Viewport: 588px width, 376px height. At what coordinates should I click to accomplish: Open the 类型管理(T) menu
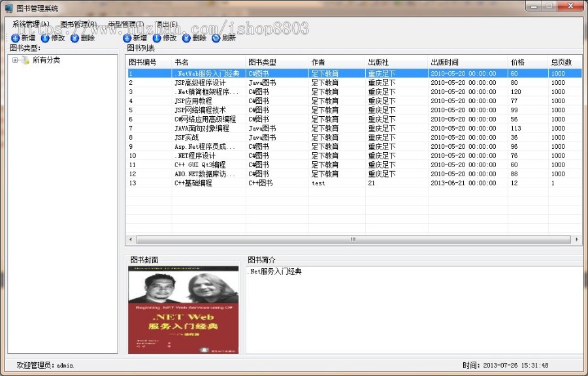point(123,22)
